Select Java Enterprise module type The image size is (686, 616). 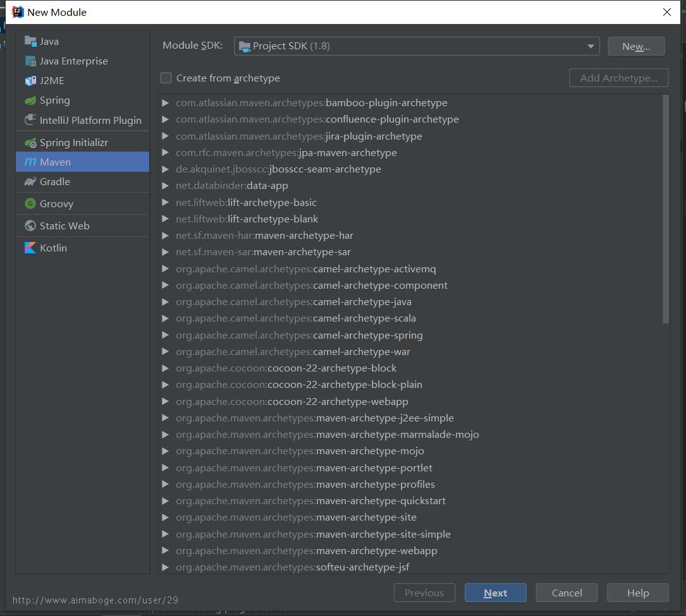[82, 61]
